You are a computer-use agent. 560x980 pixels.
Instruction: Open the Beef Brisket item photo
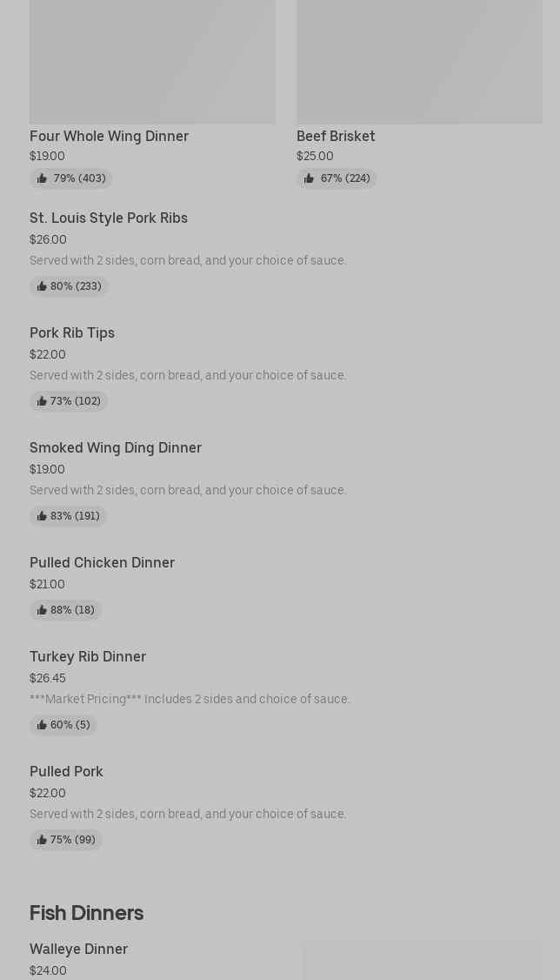(x=419, y=61)
